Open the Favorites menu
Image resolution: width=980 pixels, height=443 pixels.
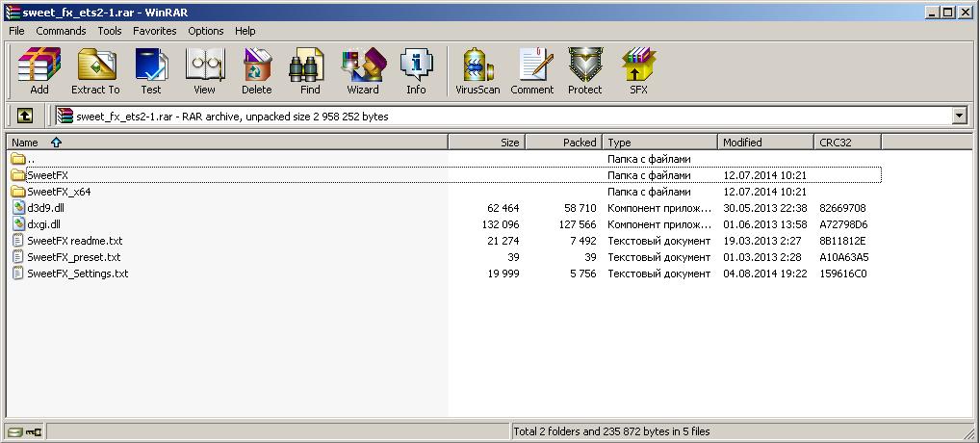pos(154,31)
